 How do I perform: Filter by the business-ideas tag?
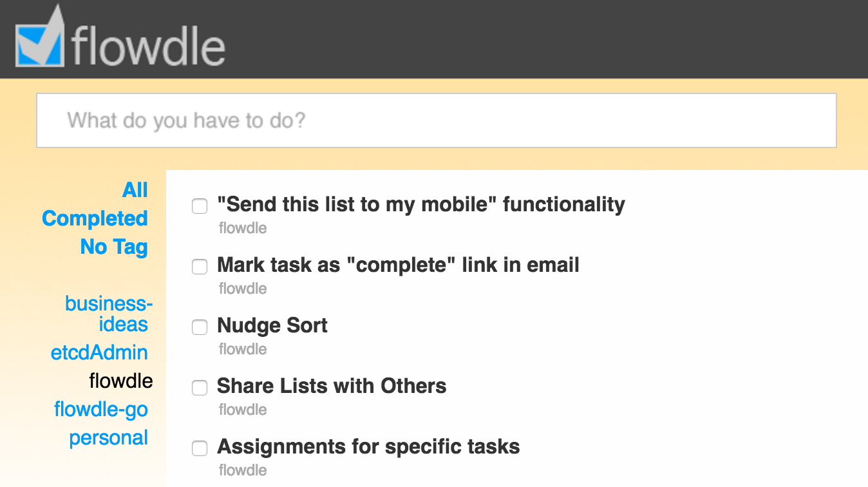pyautogui.click(x=109, y=314)
